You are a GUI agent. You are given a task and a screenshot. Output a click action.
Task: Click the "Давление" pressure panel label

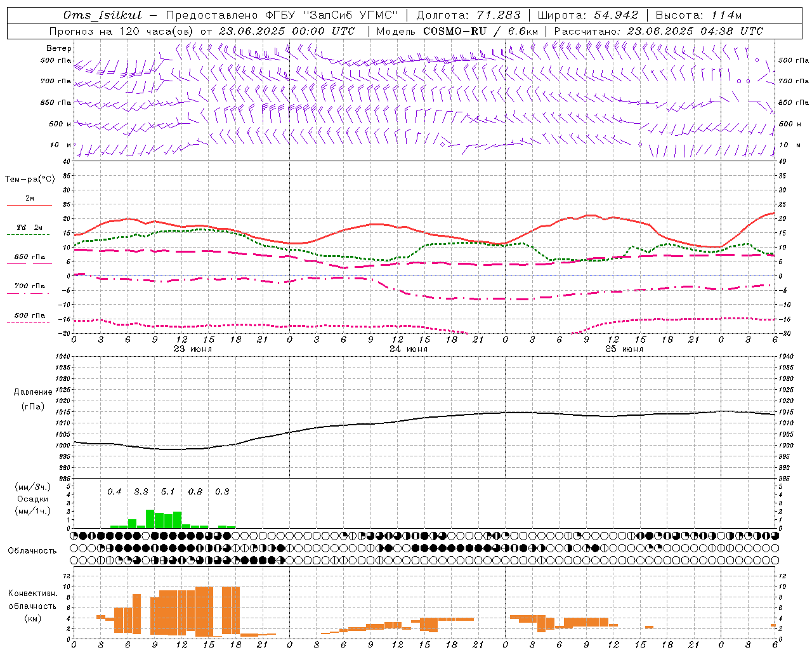pos(33,392)
